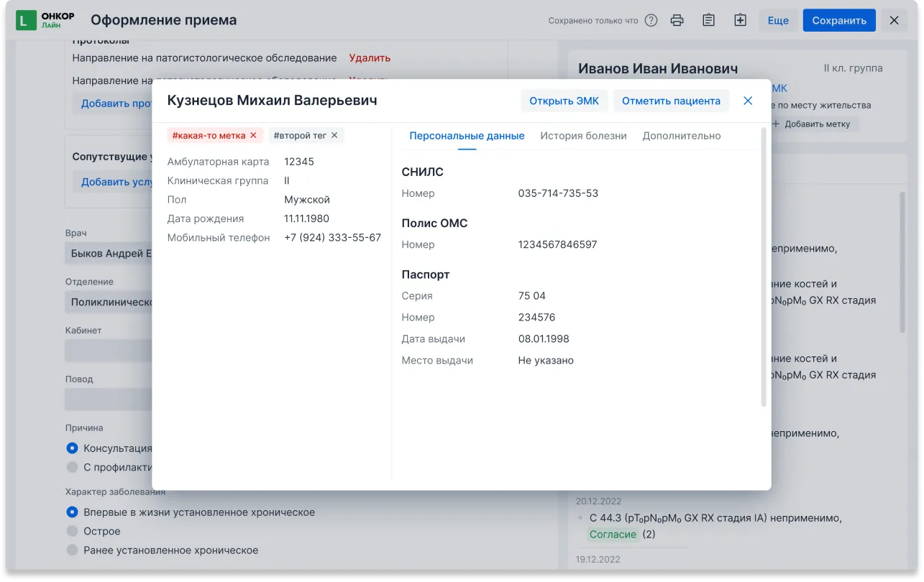The width and height of the screenshot is (924, 582).
Task: Click Не указано in Место выдачи
Action: 546,360
